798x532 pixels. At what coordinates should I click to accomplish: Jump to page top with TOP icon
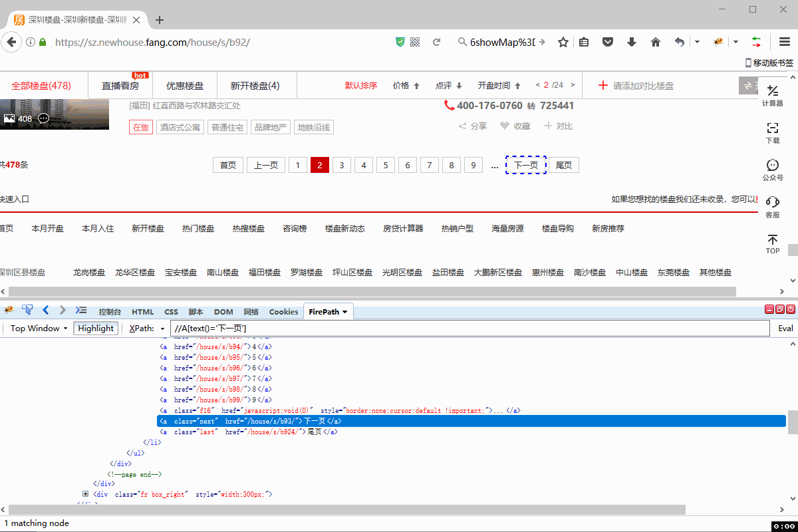pos(773,244)
